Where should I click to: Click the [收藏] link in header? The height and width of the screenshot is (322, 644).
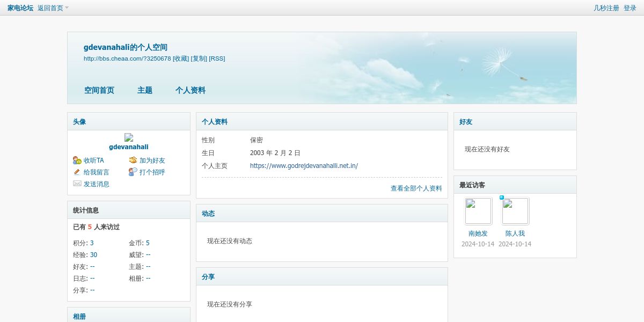coord(181,58)
